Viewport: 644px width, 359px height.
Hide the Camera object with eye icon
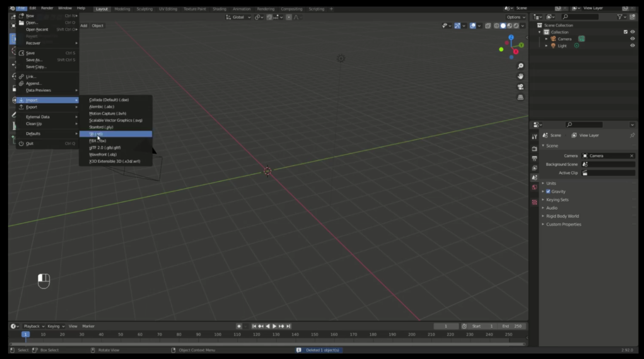(x=632, y=39)
